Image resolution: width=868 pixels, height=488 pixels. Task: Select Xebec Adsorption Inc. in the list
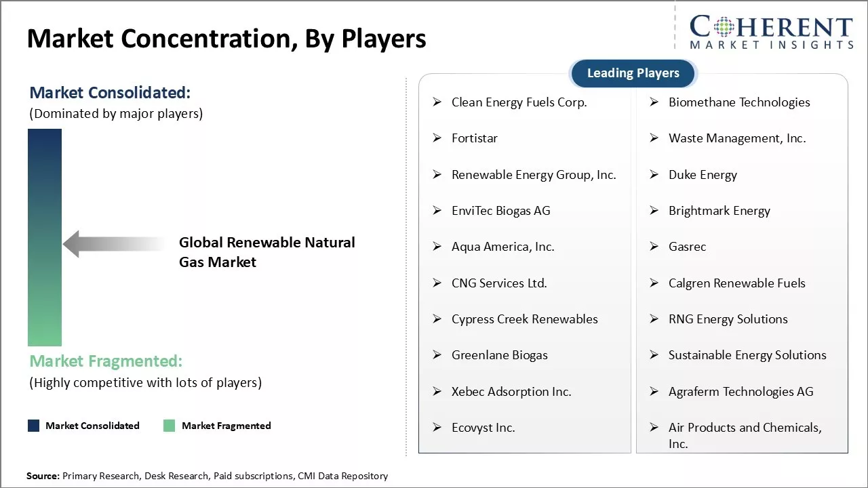tap(511, 392)
